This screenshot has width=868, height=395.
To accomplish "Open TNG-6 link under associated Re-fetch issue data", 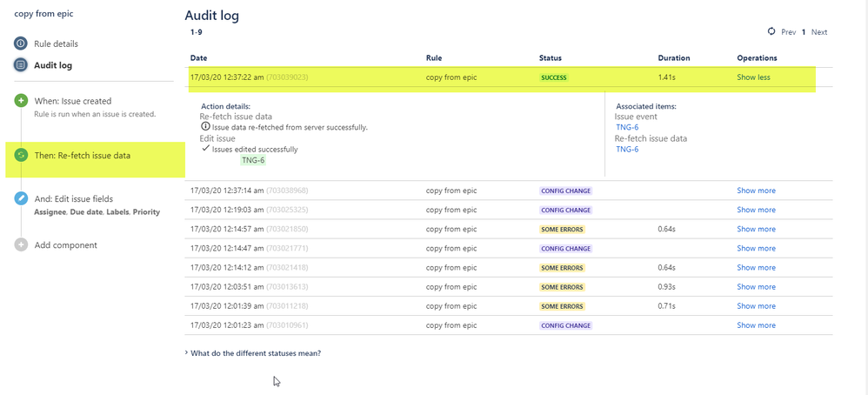I will (627, 150).
